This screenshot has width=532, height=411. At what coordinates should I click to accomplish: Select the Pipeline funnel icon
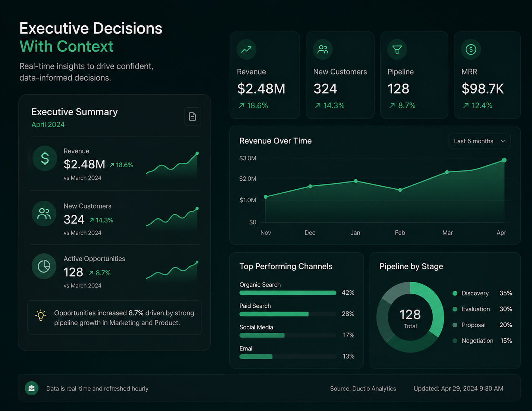tap(397, 49)
